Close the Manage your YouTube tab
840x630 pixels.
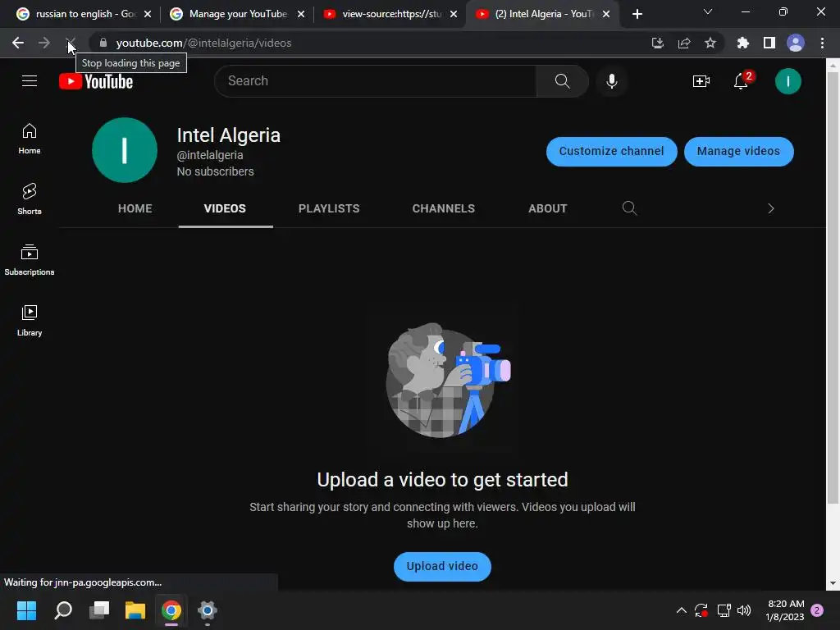pyautogui.click(x=301, y=14)
